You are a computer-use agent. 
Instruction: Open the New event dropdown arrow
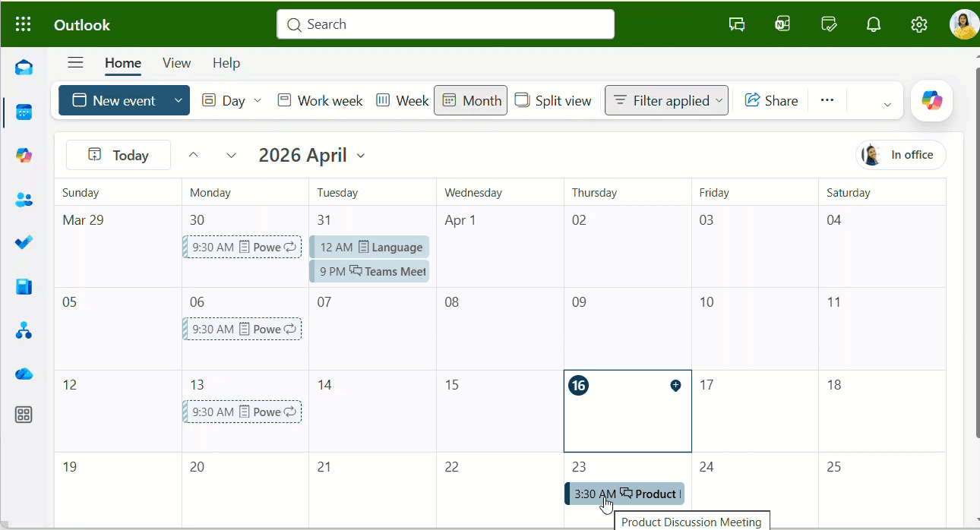coord(177,99)
